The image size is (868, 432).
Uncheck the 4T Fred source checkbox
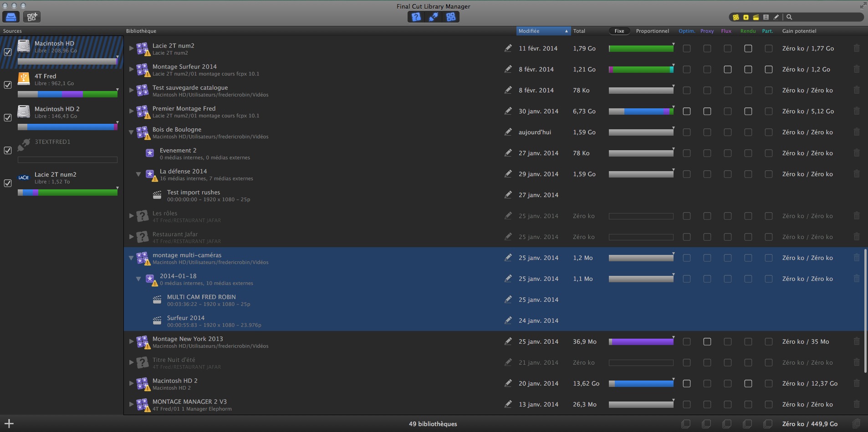[x=8, y=85]
